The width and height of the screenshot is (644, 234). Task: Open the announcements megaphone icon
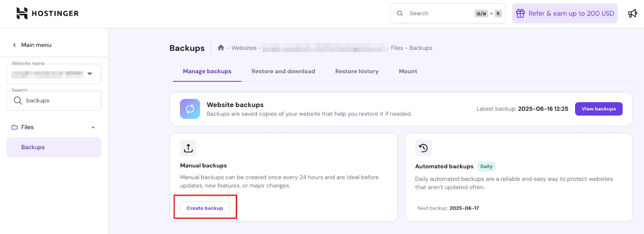tap(632, 13)
